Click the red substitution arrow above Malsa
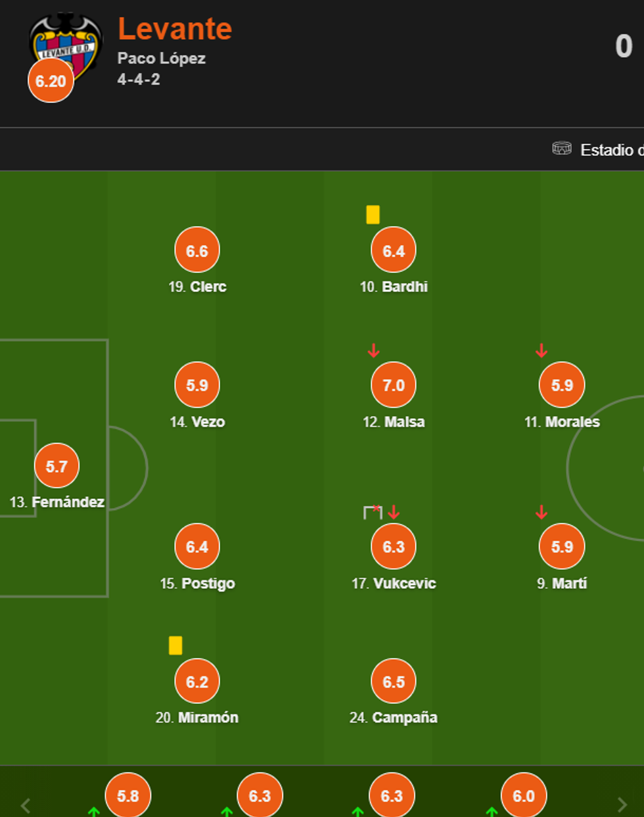 click(x=373, y=350)
